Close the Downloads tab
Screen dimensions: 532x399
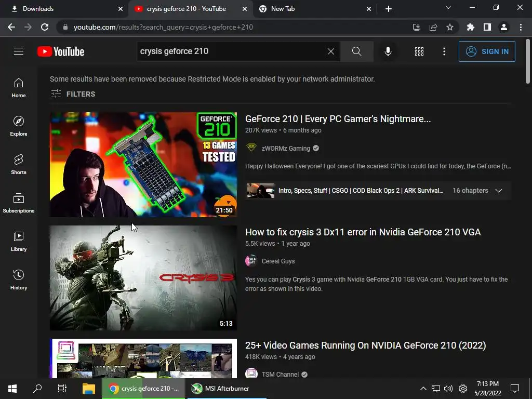pyautogui.click(x=121, y=9)
